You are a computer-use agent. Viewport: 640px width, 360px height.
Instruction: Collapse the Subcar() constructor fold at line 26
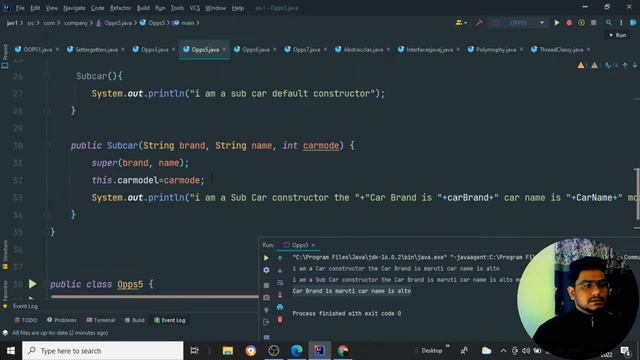coord(46,76)
